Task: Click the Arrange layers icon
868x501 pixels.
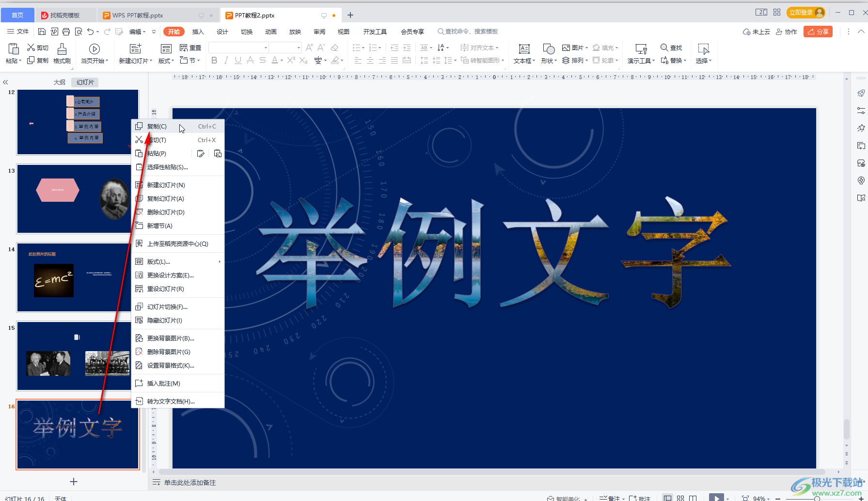Action: click(x=566, y=60)
